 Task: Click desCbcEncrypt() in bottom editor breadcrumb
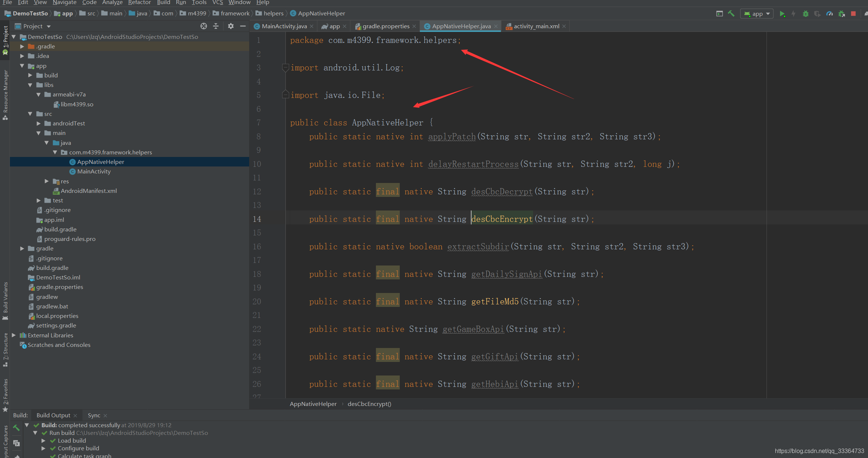pyautogui.click(x=369, y=404)
